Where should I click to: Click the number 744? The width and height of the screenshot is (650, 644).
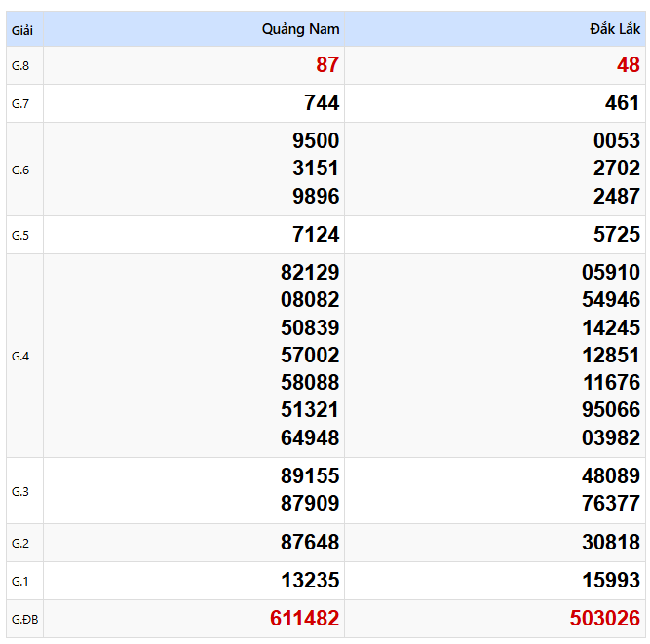[322, 102]
